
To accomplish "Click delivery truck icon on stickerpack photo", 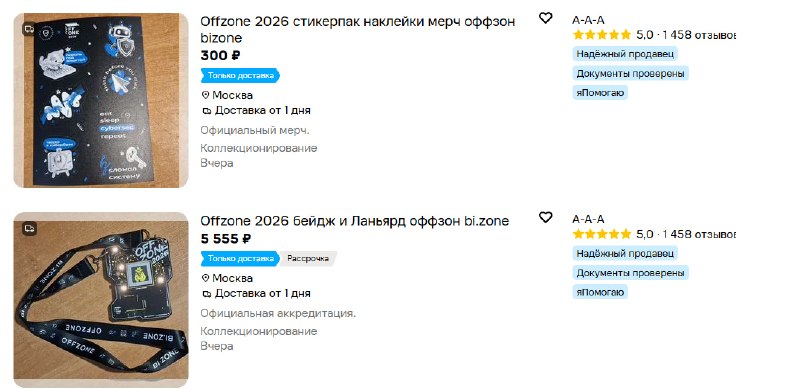I will (29, 29).
